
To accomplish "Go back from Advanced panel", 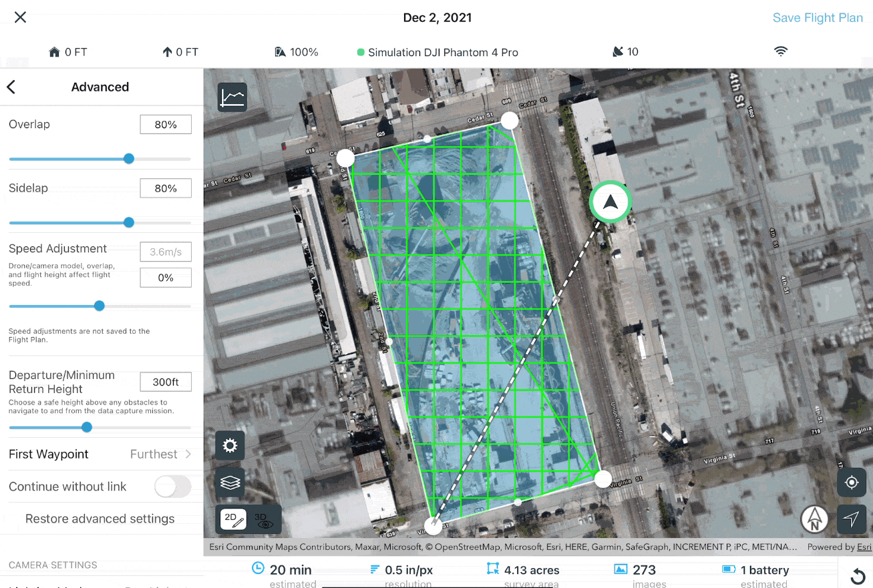I will click(11, 87).
